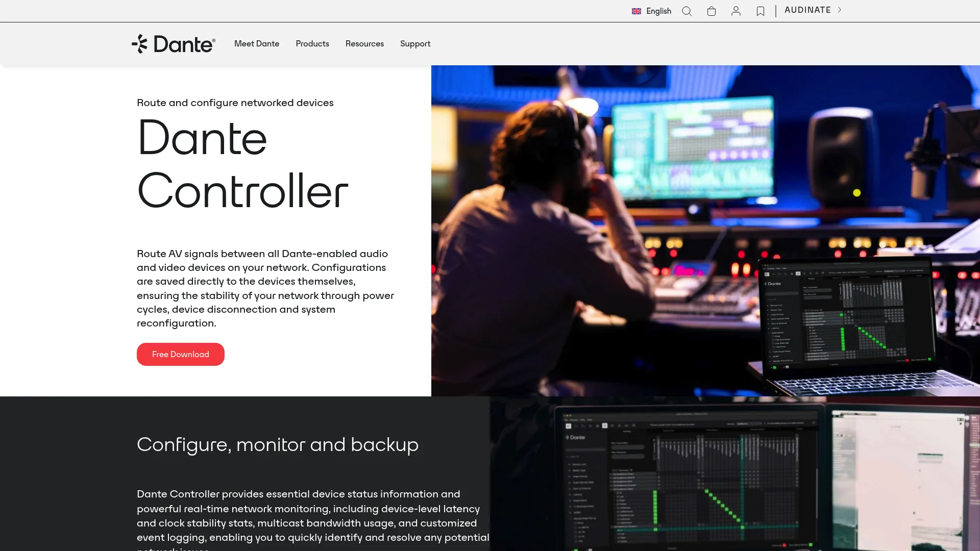980x551 pixels.
Task: Click the studio engineer hero photo
Action: tap(705, 231)
